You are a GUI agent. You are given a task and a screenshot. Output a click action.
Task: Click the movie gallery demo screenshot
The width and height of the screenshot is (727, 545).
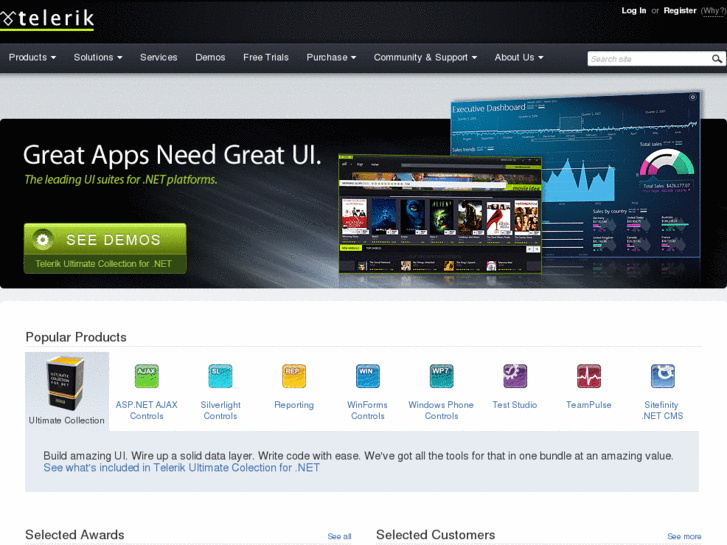(440, 214)
